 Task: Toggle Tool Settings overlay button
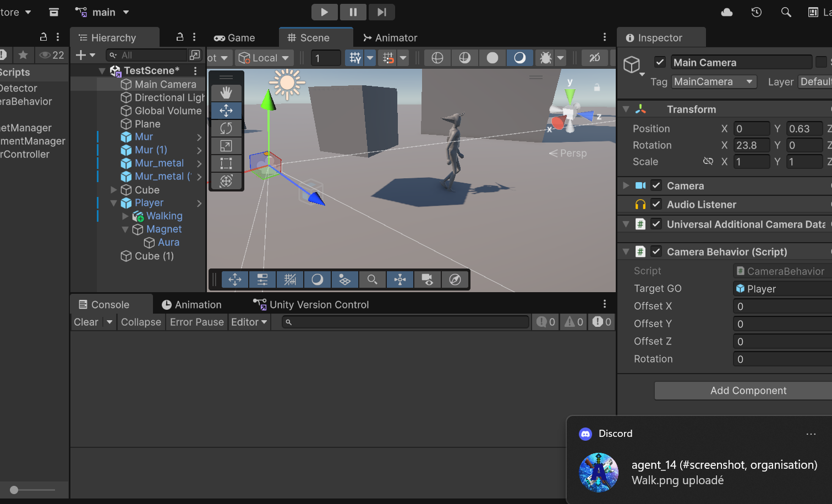[262, 280]
